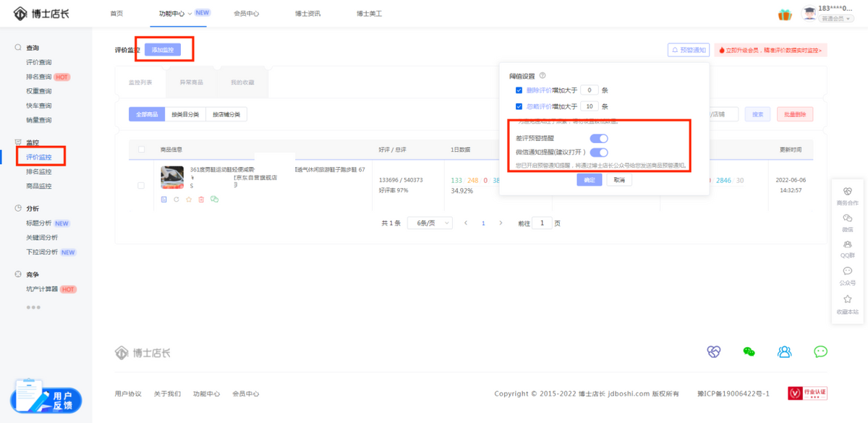Toggle the 微信通知提醒 switch
The image size is (868, 423).
pyautogui.click(x=599, y=153)
